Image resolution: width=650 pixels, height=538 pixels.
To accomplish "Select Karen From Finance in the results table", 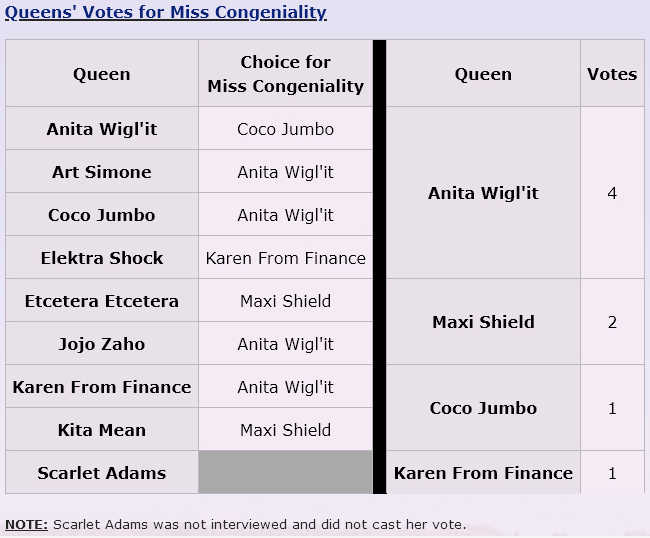I will pyautogui.click(x=483, y=473).
